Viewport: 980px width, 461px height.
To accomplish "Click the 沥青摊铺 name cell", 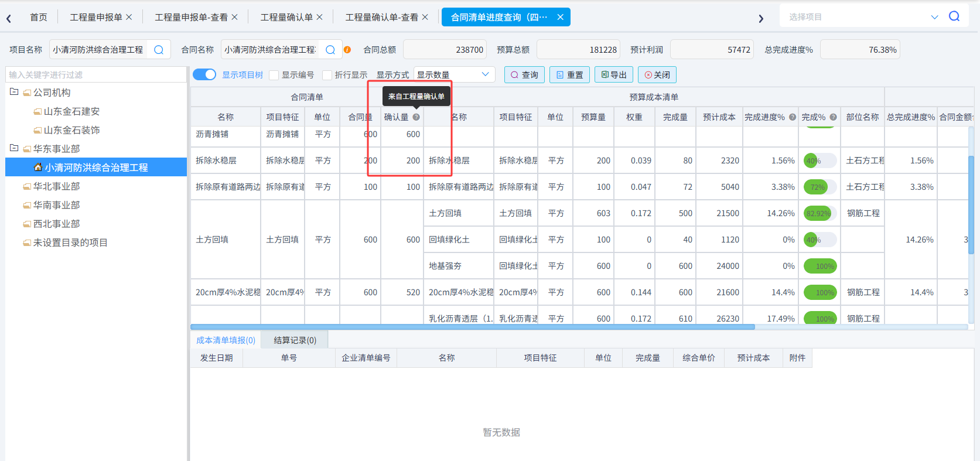I will click(226, 134).
